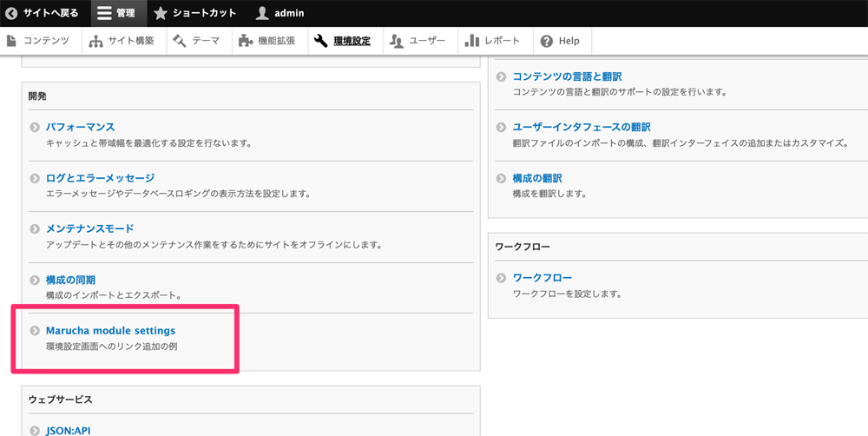The height and width of the screenshot is (436, 868).
Task: Click the user silhouette icon beside admin
Action: pos(262,13)
